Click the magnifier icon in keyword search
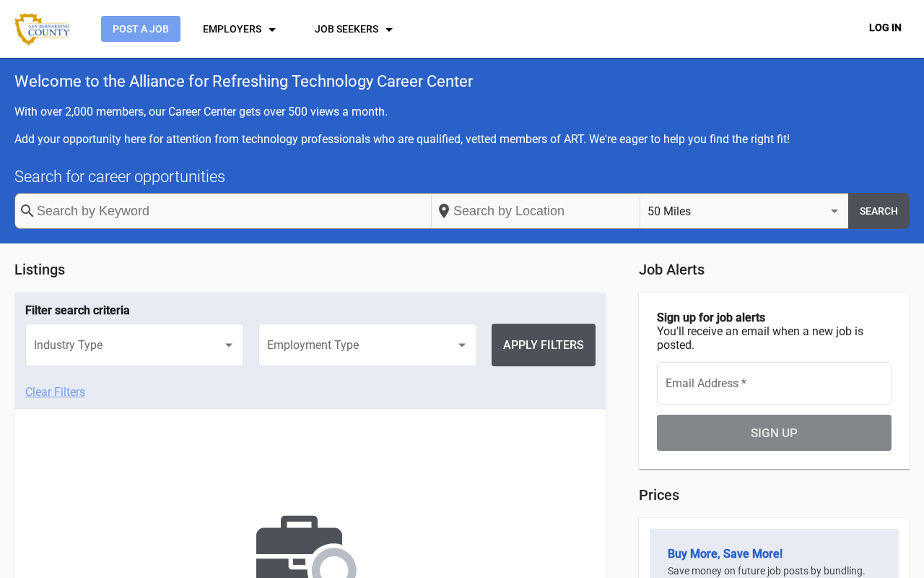Image resolution: width=924 pixels, height=578 pixels. [x=27, y=211]
